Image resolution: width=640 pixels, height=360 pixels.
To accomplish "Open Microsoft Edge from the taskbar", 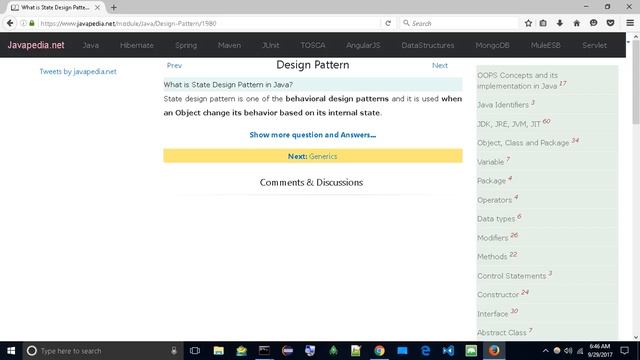I will pos(425,351).
